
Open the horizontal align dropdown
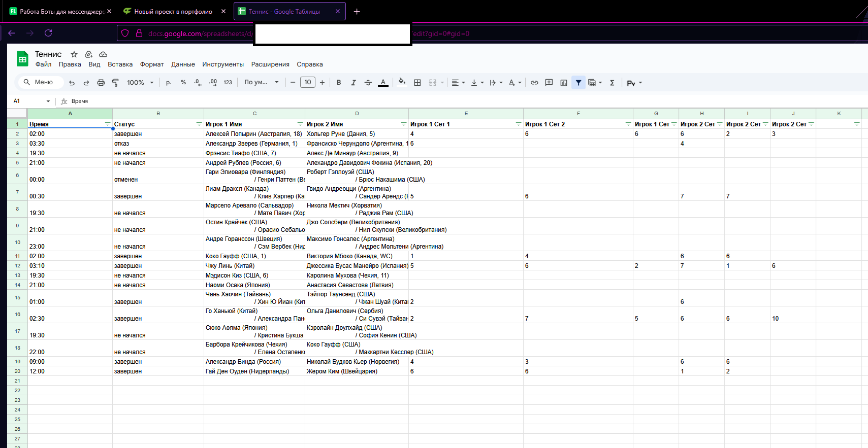click(x=458, y=83)
